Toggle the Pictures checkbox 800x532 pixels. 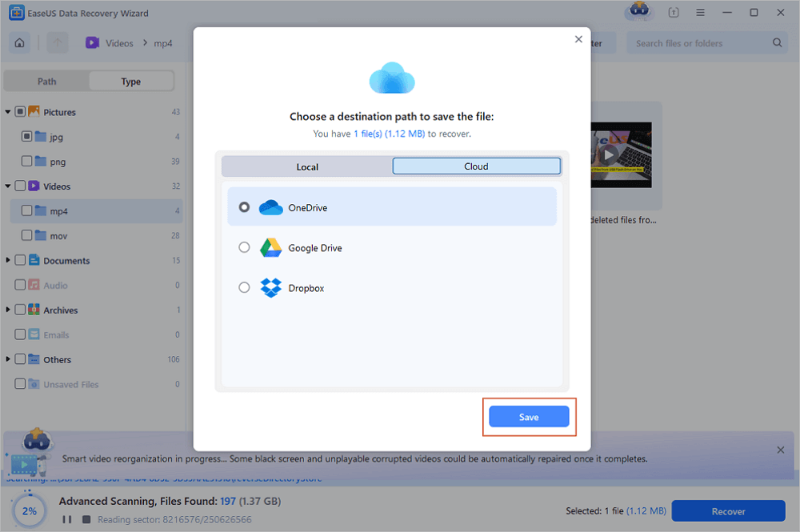click(x=20, y=111)
